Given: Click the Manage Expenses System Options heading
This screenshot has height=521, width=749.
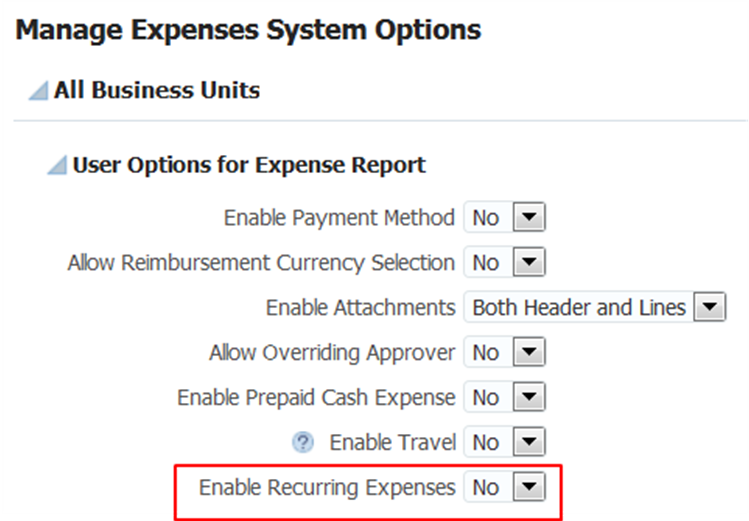Looking at the screenshot, I should coord(249,30).
